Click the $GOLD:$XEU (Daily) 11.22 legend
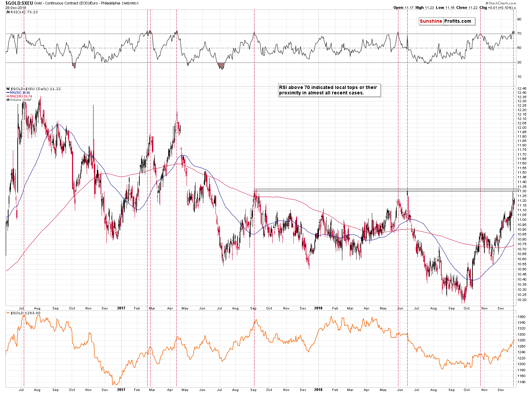The height and width of the screenshot is (393, 532). [36, 89]
